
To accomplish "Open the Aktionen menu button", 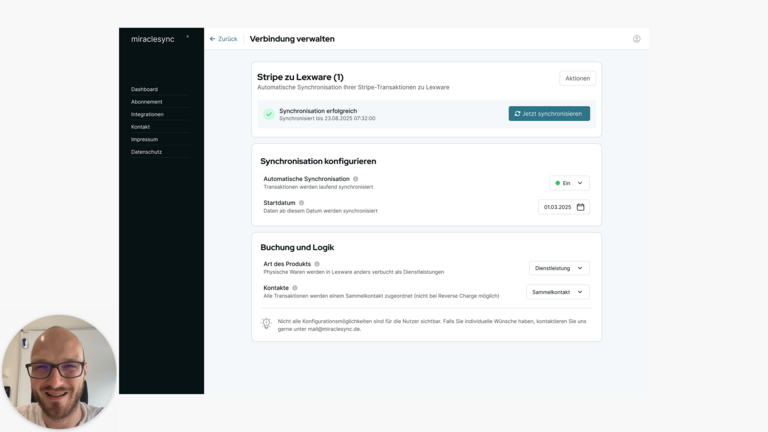I will click(577, 78).
